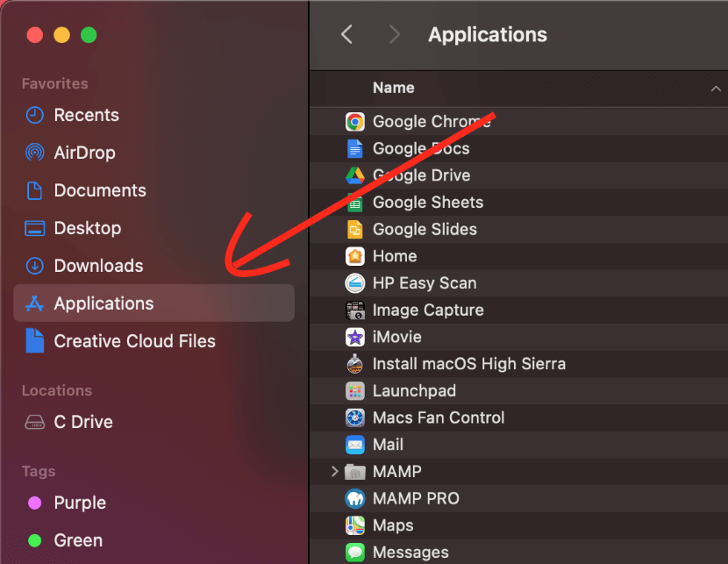This screenshot has height=564, width=728.
Task: Sort by clicking the Name column header
Action: point(393,88)
